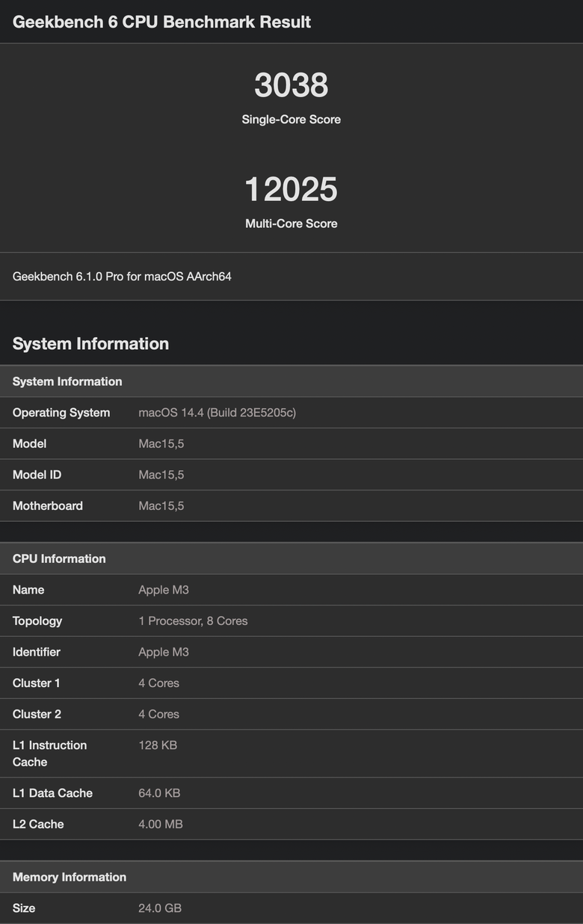Select the 4 Cores value for Cluster 1
This screenshot has width=583, height=924.
[159, 683]
